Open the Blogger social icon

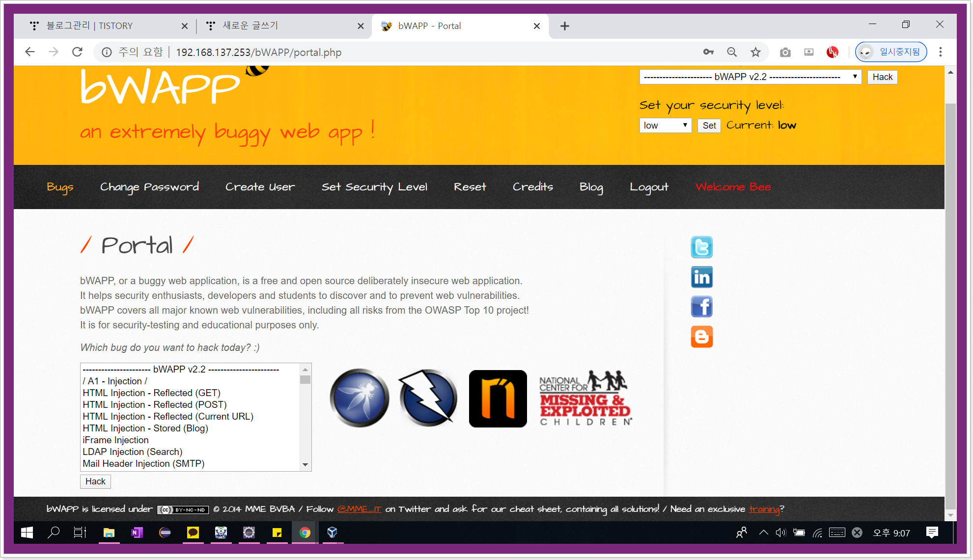pos(701,337)
